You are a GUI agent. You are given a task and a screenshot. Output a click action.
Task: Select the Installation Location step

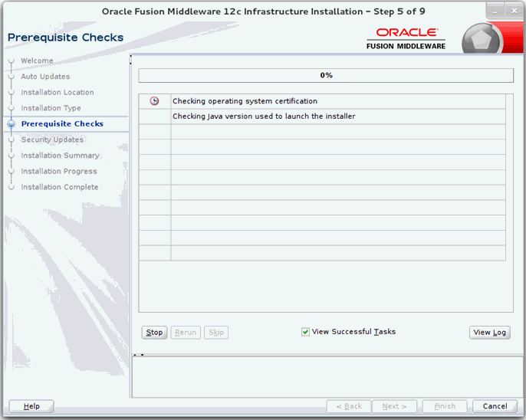click(58, 92)
